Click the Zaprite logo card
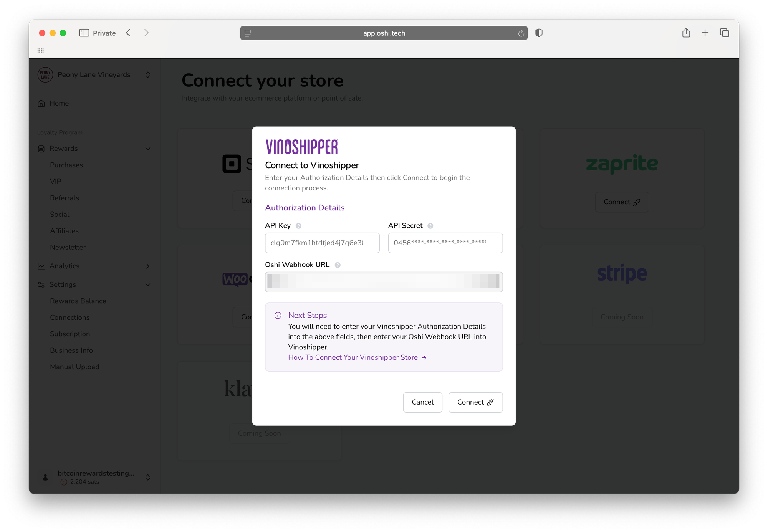 pyautogui.click(x=622, y=164)
